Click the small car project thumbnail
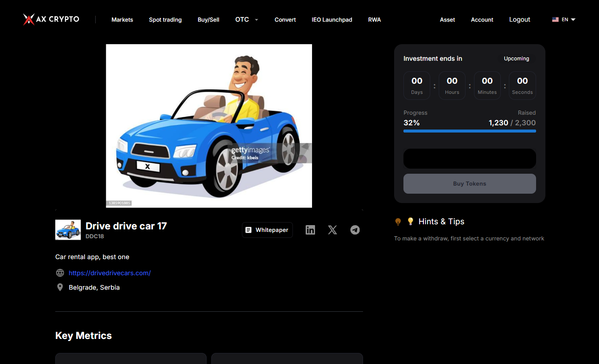Screen dimensions: 599x364 coord(68,230)
